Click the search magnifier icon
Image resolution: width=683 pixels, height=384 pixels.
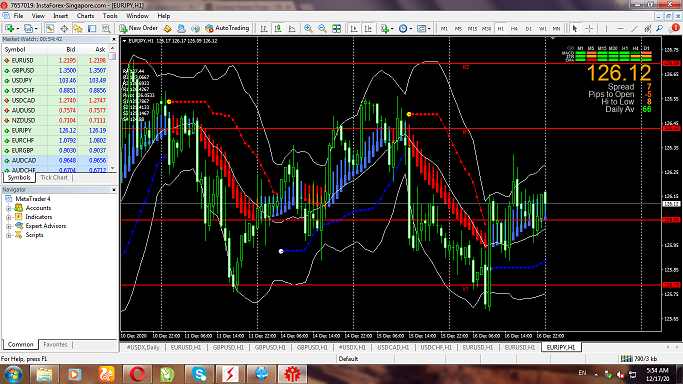point(660,28)
